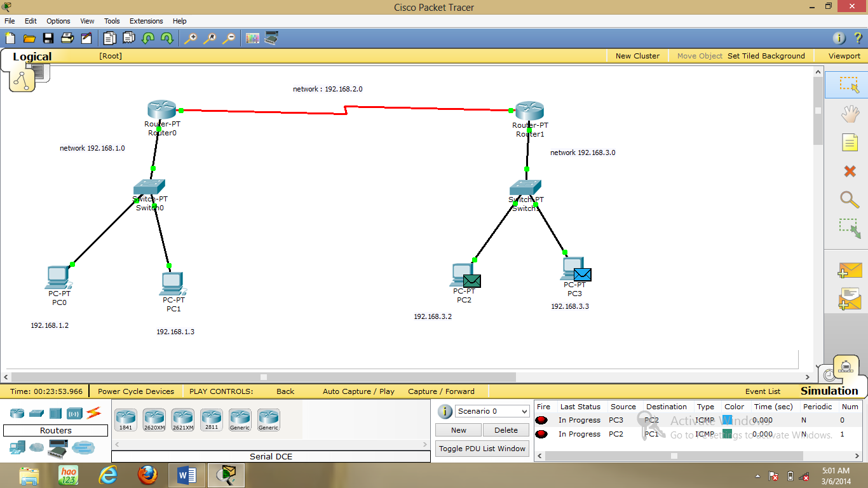Select the Custom Made Devices icon

coord(58,449)
